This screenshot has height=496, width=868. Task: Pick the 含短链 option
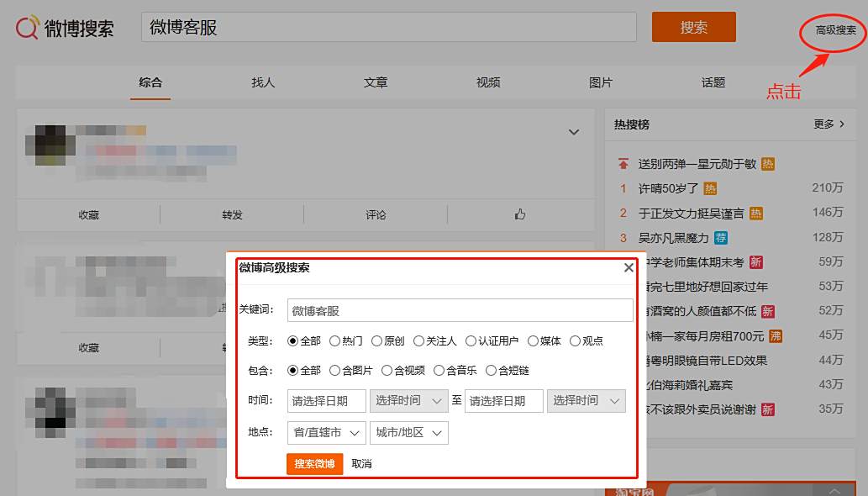[x=491, y=371]
